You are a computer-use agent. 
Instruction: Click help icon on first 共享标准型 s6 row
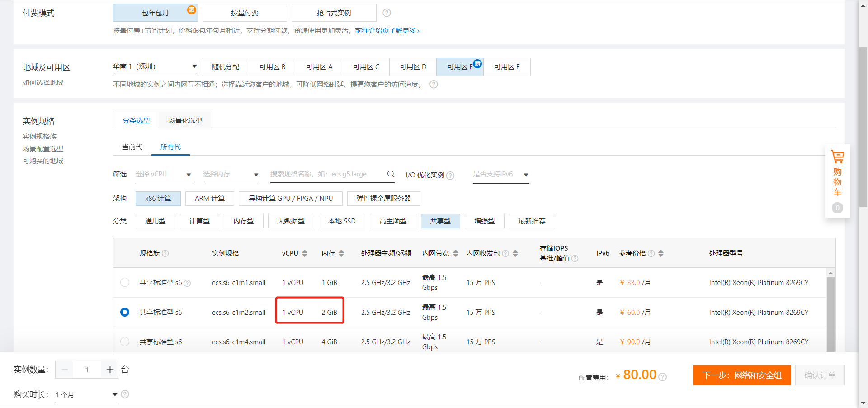(x=187, y=283)
